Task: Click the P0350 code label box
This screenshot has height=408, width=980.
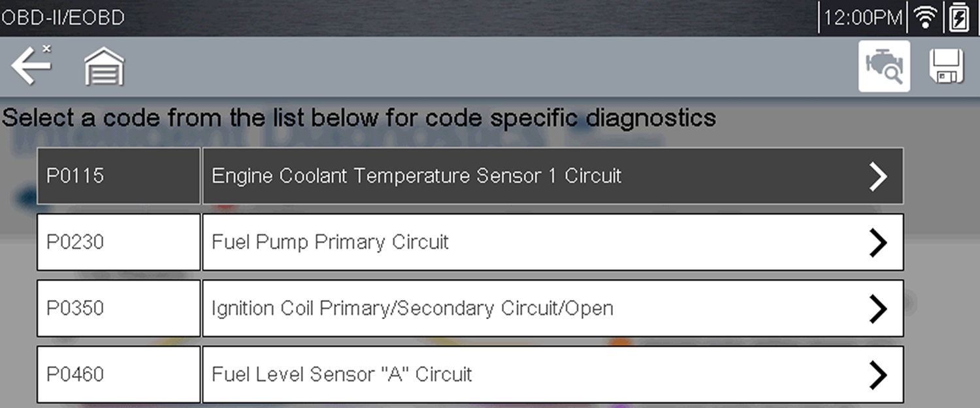Action: tap(118, 308)
